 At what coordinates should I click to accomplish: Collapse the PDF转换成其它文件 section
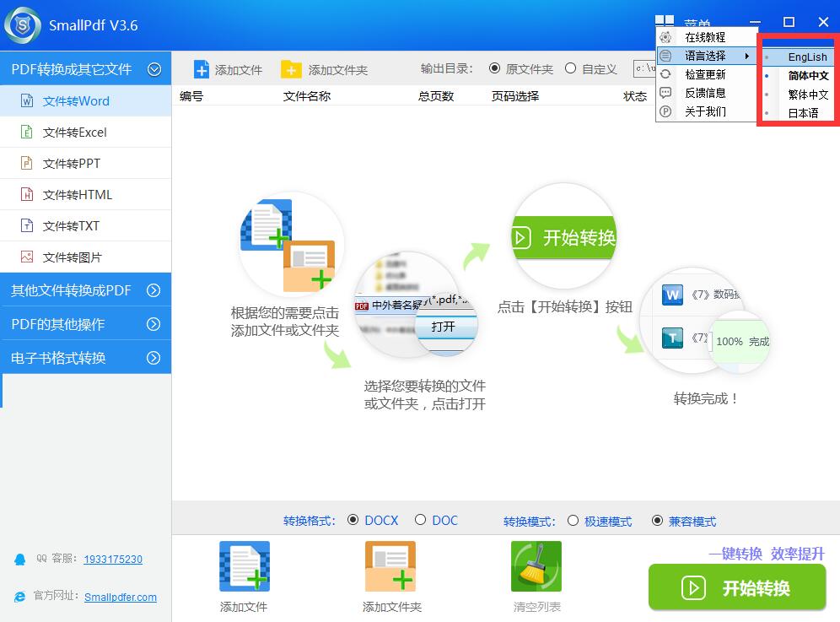tap(154, 69)
